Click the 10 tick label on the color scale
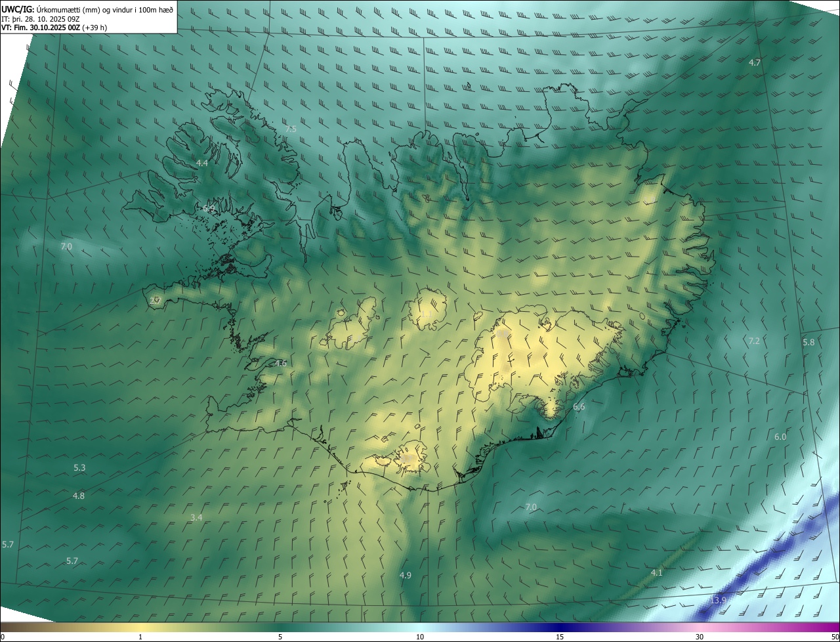 coord(420,637)
